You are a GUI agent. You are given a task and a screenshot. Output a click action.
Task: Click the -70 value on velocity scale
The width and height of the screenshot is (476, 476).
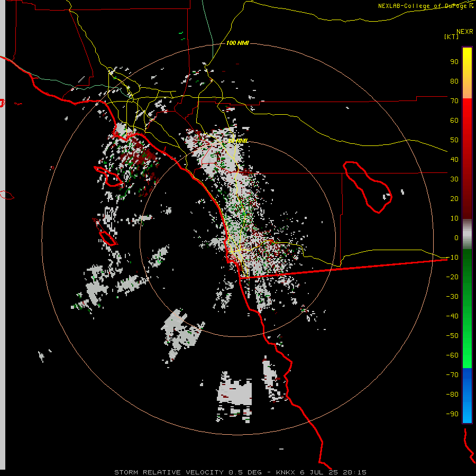[452, 374]
